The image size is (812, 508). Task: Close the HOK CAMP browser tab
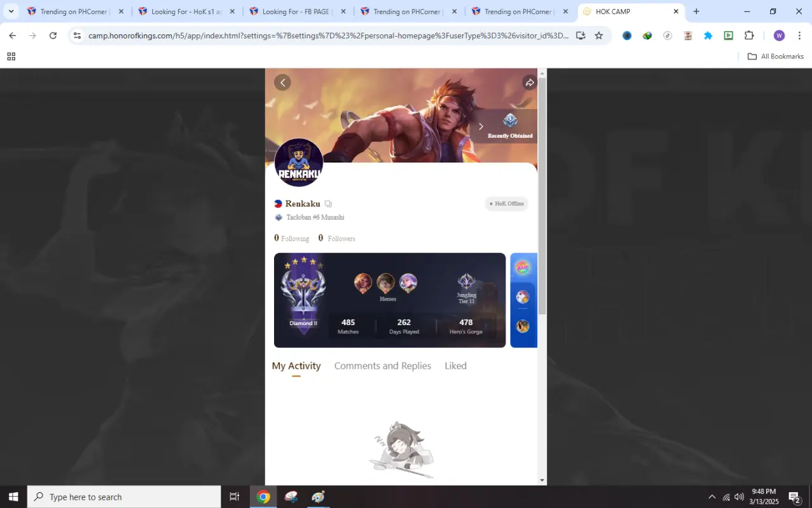pyautogui.click(x=676, y=11)
